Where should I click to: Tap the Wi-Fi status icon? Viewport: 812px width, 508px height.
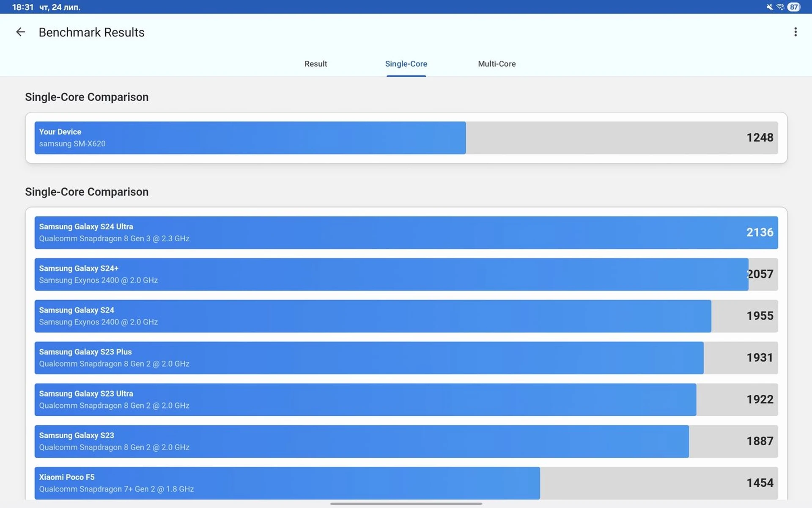pyautogui.click(x=780, y=7)
